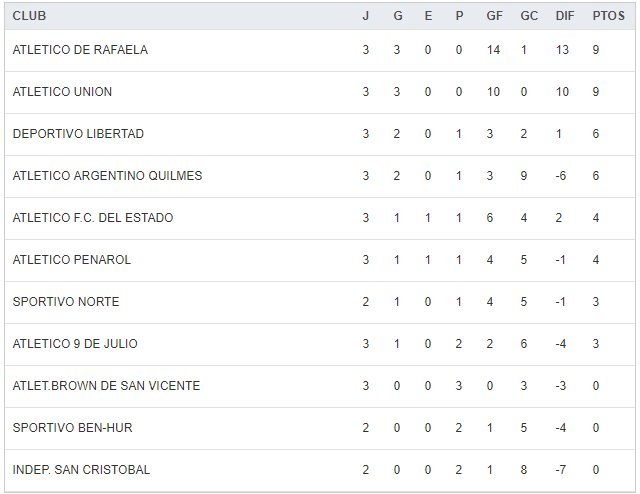The image size is (640, 494).
Task: Click the DIF column header
Action: [564, 16]
